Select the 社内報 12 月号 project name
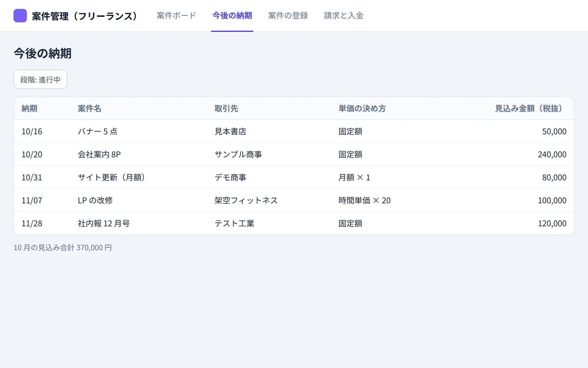The width and height of the screenshot is (588, 368). pos(104,223)
